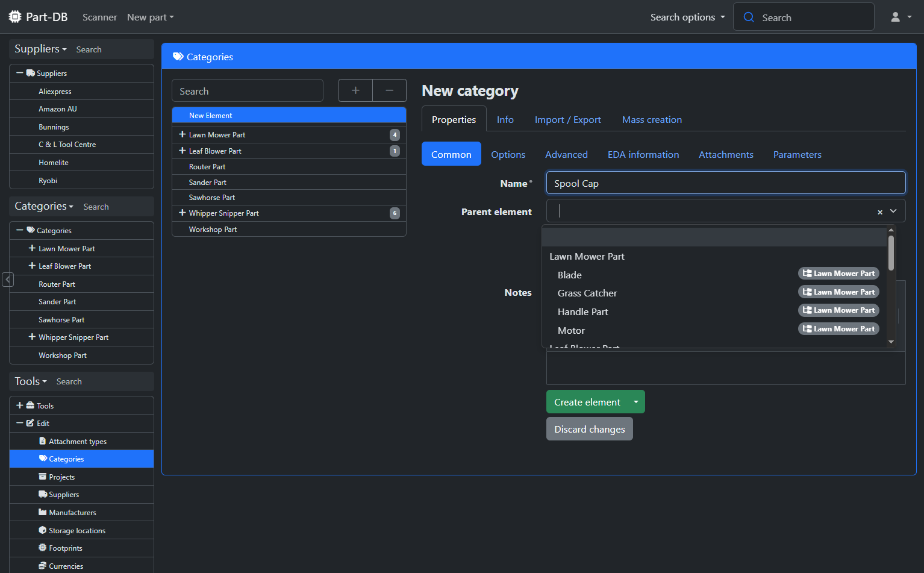
Task: Click the navbar search magnifier icon
Action: (x=749, y=17)
